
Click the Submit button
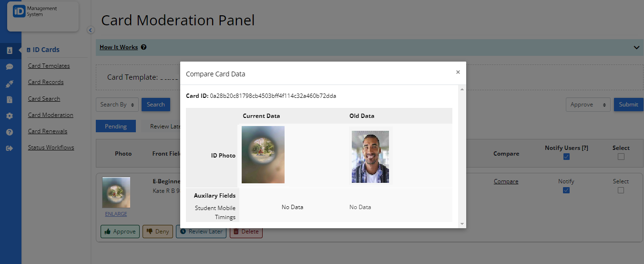pos(628,105)
